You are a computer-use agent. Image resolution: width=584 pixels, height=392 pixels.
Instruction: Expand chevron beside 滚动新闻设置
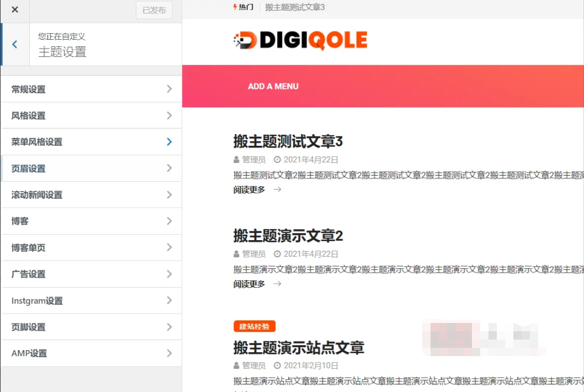[x=169, y=195]
